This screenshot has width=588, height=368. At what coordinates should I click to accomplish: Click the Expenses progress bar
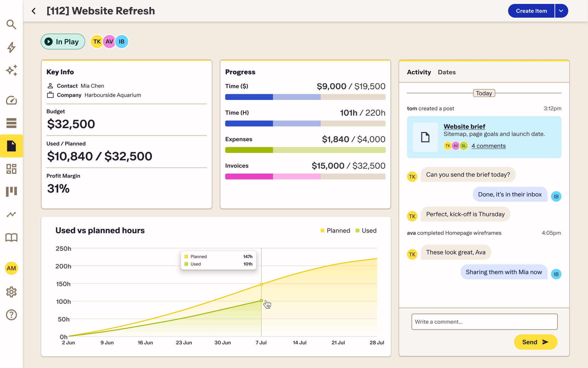click(x=305, y=150)
